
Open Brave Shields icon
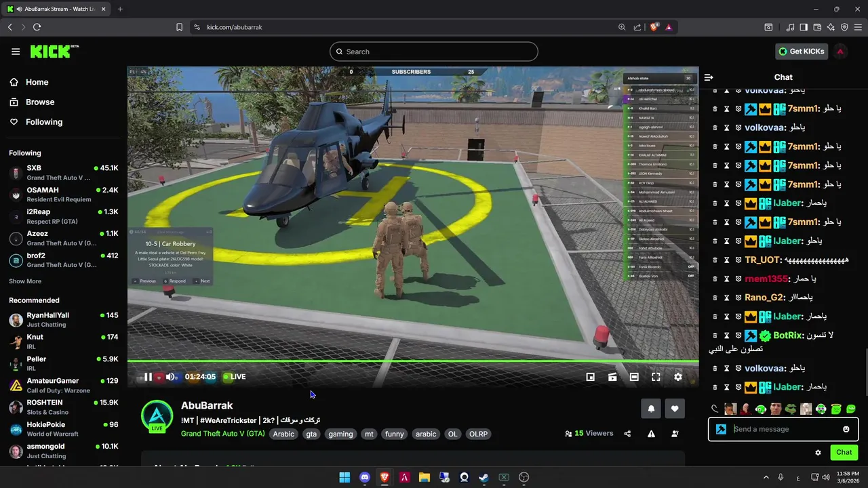pos(654,27)
